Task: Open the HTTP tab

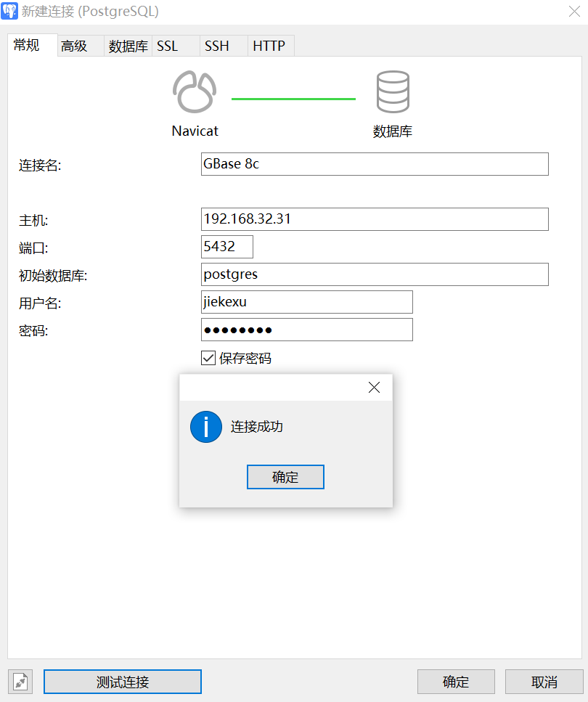Action: (x=269, y=45)
